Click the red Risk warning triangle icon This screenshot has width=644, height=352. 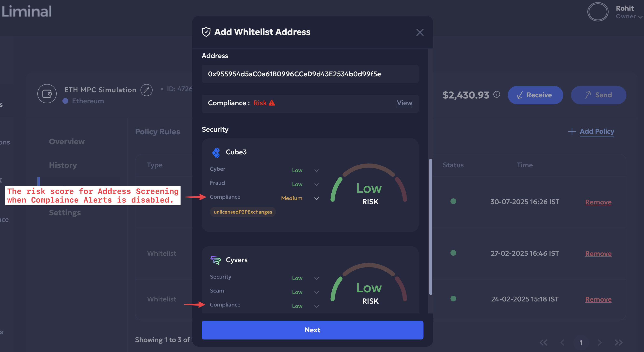(272, 103)
